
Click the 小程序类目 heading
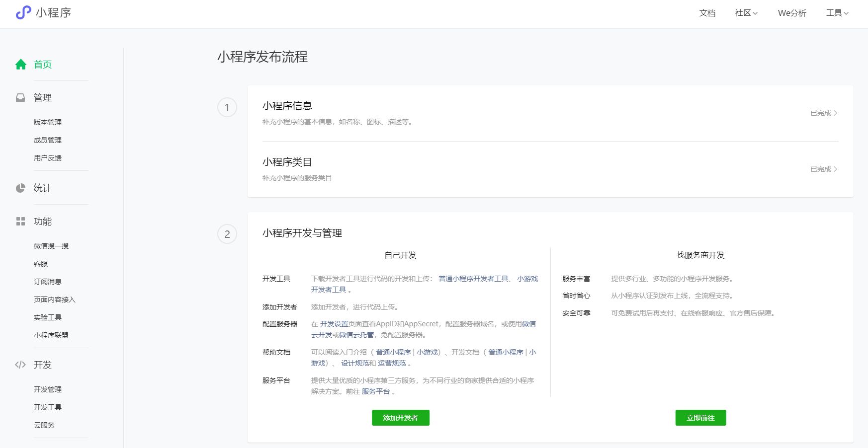click(287, 162)
